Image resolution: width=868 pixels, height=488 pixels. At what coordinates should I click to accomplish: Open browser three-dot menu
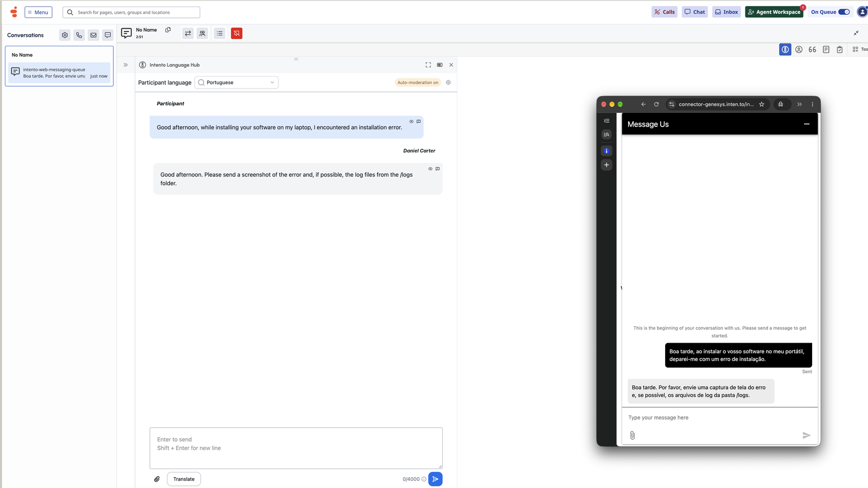point(812,104)
